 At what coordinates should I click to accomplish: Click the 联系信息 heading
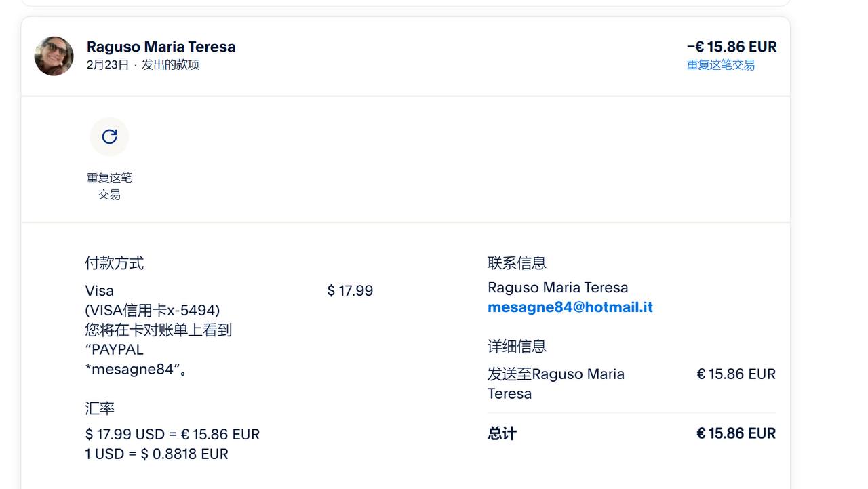coord(517,263)
